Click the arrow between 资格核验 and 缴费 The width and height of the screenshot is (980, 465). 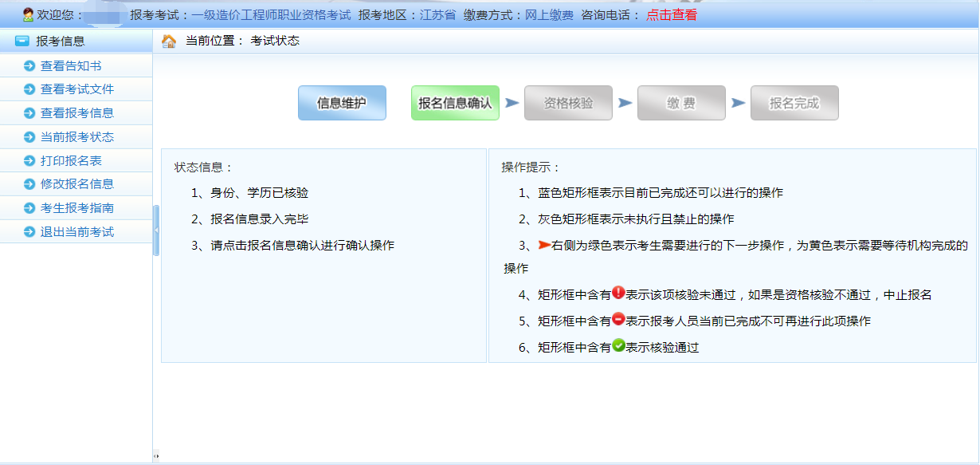point(625,103)
